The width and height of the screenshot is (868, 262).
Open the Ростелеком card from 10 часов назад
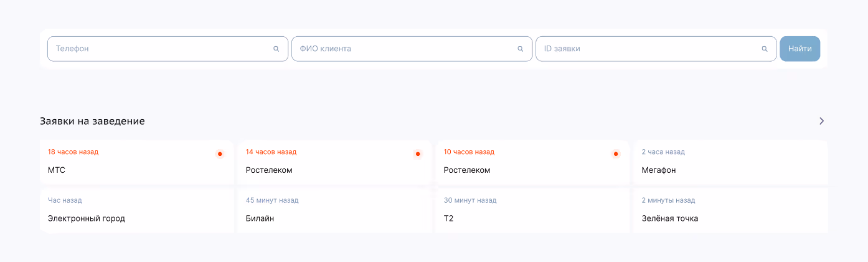pos(532,162)
